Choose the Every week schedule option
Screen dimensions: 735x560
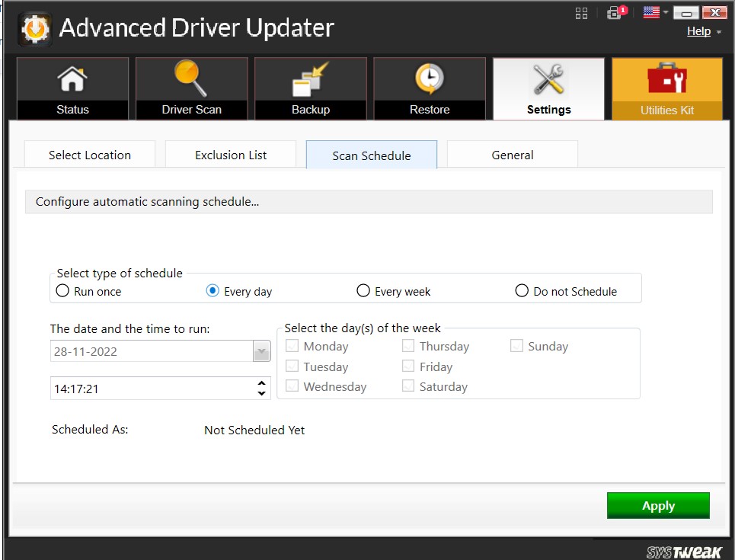pyautogui.click(x=363, y=291)
